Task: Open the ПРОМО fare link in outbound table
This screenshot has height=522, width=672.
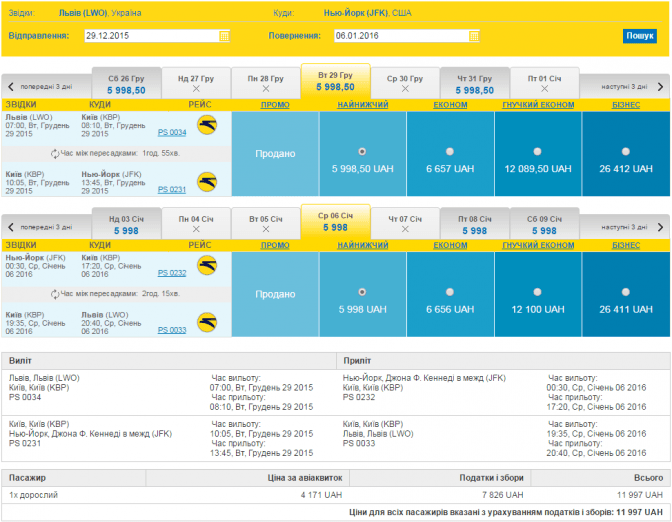Action: 275,105
